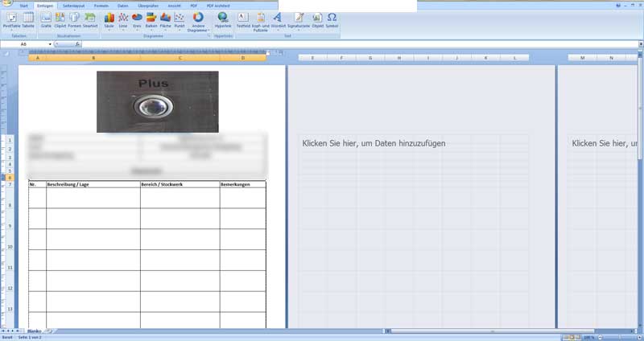The image size is (644, 341).
Task: Open the ClipArt inserter
Action: tap(60, 21)
